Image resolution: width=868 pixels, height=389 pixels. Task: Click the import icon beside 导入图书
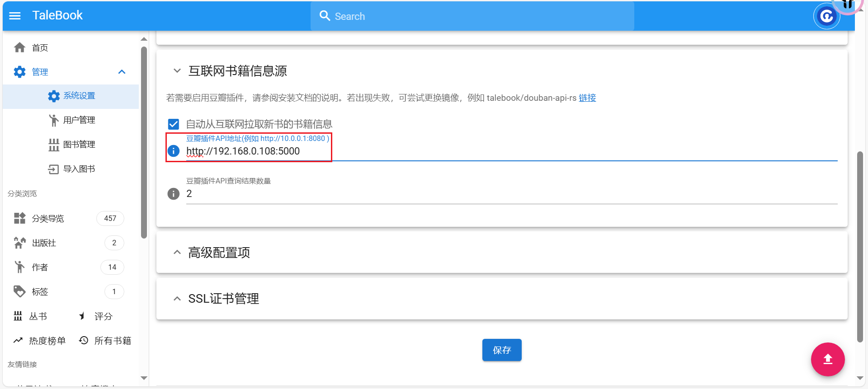[54, 169]
